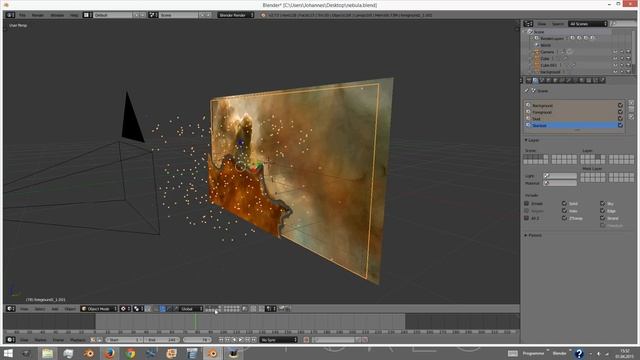Screen dimensions: 640x360
Task: Open the timeline editor type icon
Action: 10,340
